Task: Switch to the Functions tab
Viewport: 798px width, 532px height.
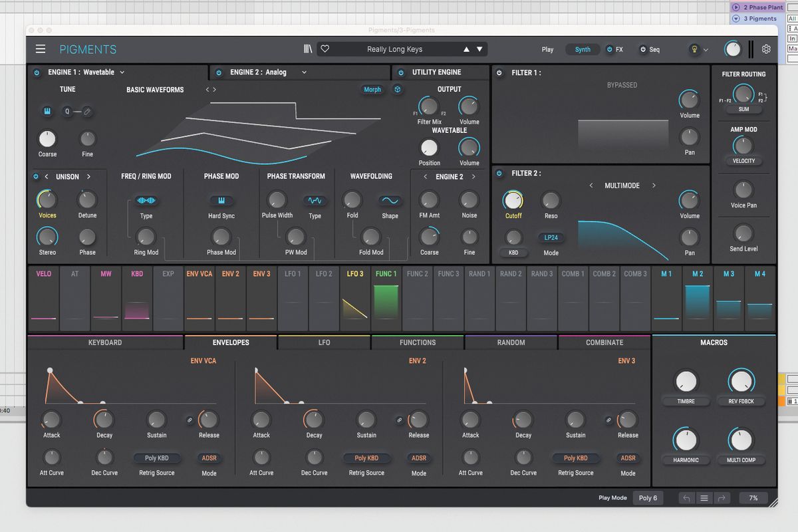Action: coord(417,342)
